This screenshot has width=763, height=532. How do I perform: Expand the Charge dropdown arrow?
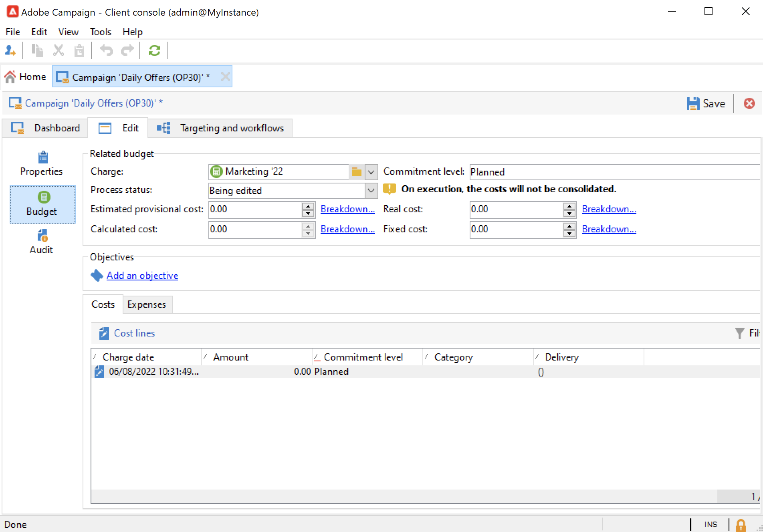click(x=371, y=172)
